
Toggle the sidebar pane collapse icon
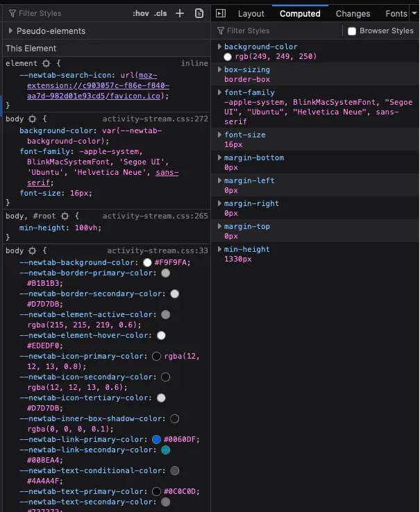[x=220, y=13]
